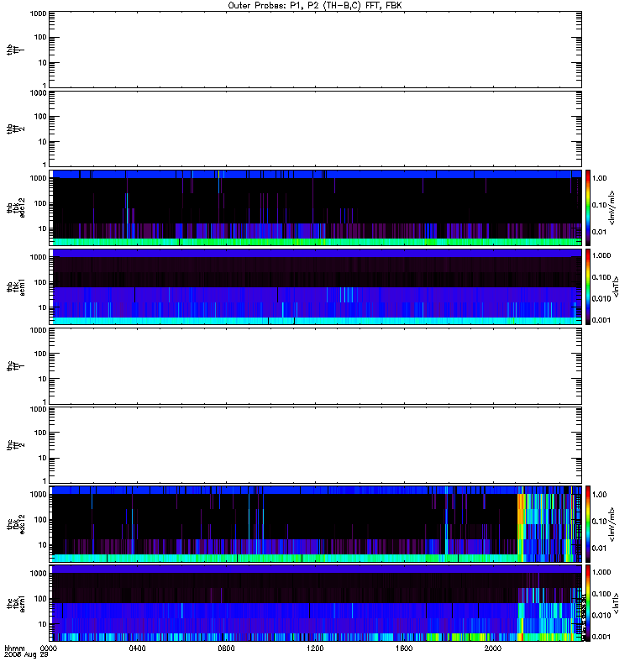
Task: Click the '0.010' value on thb scm1 color bar
Action: tap(601, 299)
